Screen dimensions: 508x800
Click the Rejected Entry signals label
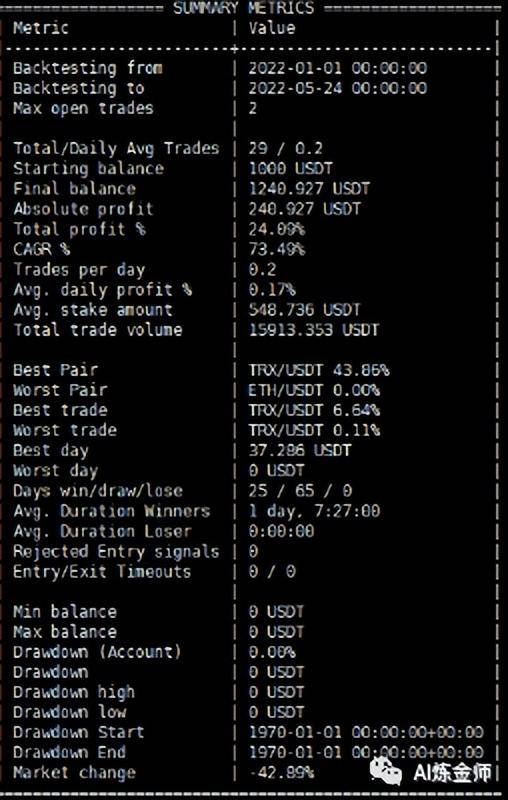pos(116,552)
